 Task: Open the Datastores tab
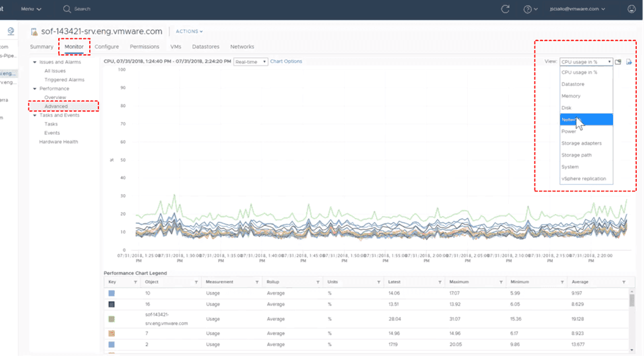click(205, 47)
